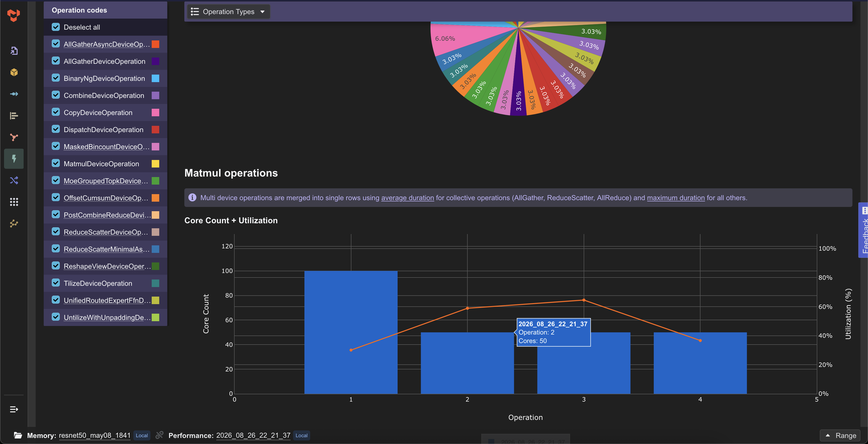Toggle TilizeDeviceOperation checkbox
Image resolution: width=868 pixels, height=444 pixels.
point(56,283)
